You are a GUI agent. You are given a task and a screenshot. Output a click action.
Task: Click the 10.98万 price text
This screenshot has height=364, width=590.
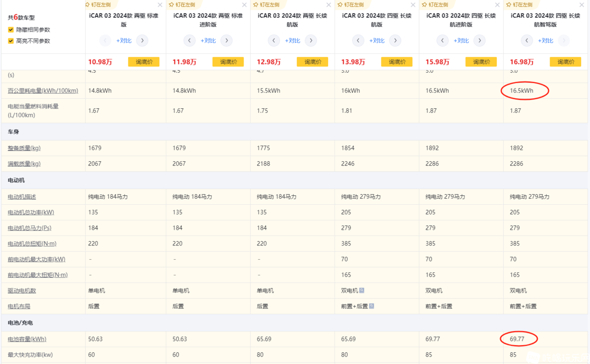click(x=100, y=62)
